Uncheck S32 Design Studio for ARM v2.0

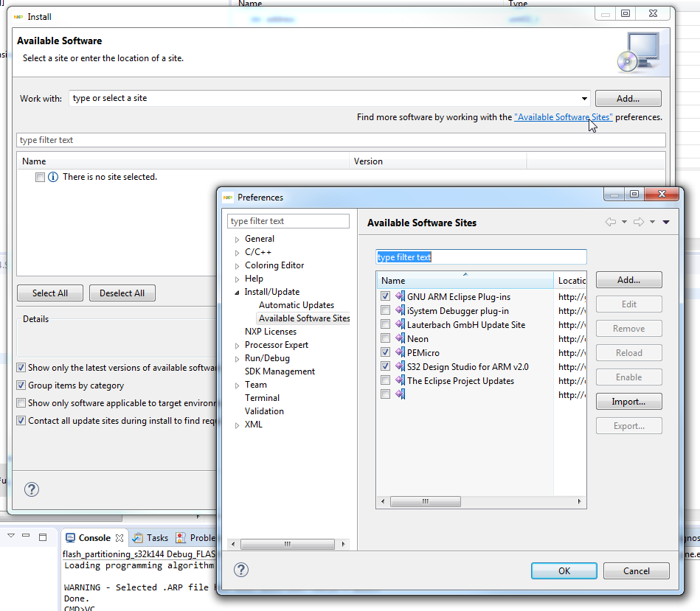coord(385,366)
